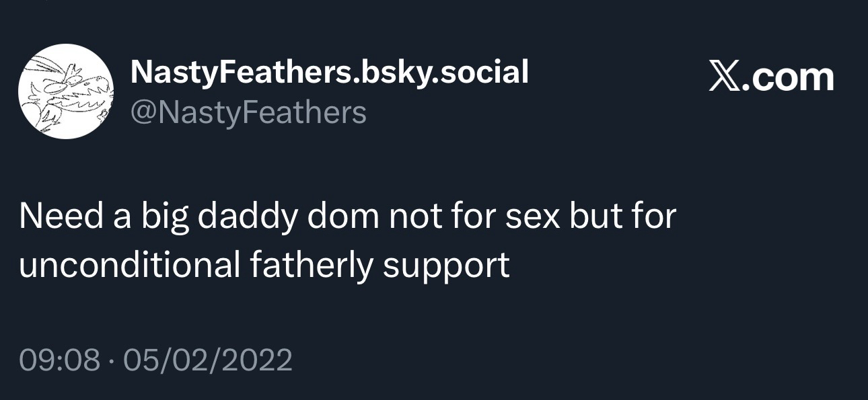Click the first line of the tweet text
Screen dimensions: 868x400
click(x=347, y=218)
